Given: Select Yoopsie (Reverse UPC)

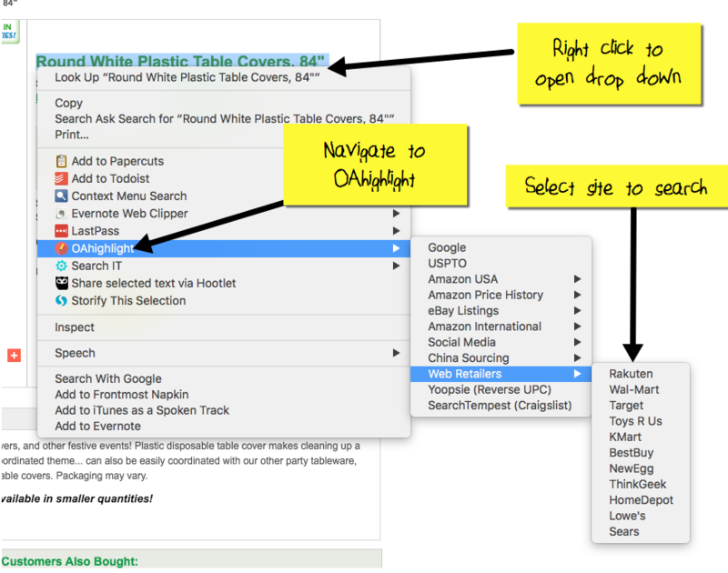Looking at the screenshot, I should tap(501, 389).
